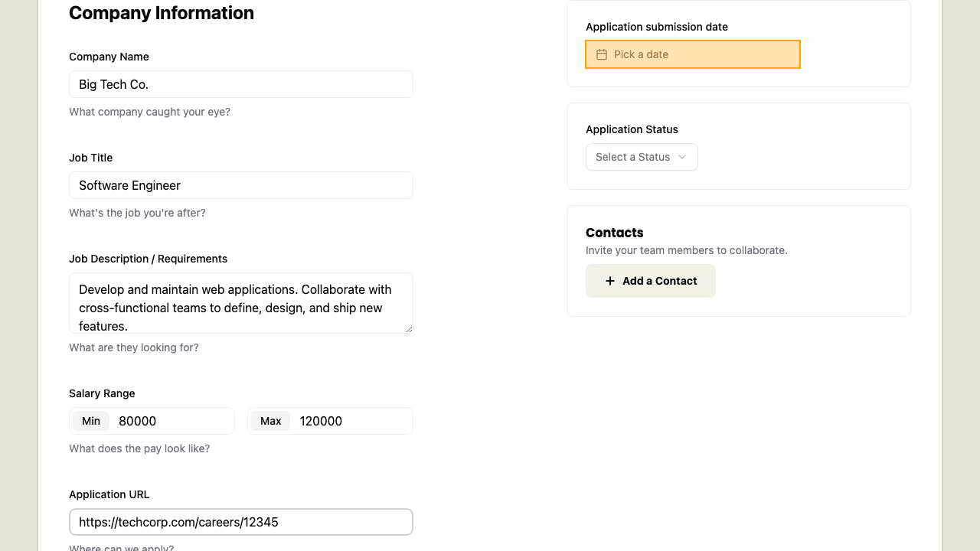Click the resize handle of the description textarea
This screenshot has height=551, width=980.
(x=408, y=329)
